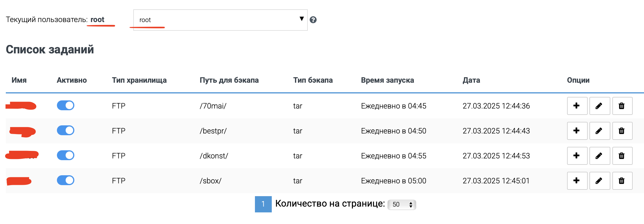Sort by Время запуска column header
Screen dimensions: 644x224
click(x=388, y=80)
